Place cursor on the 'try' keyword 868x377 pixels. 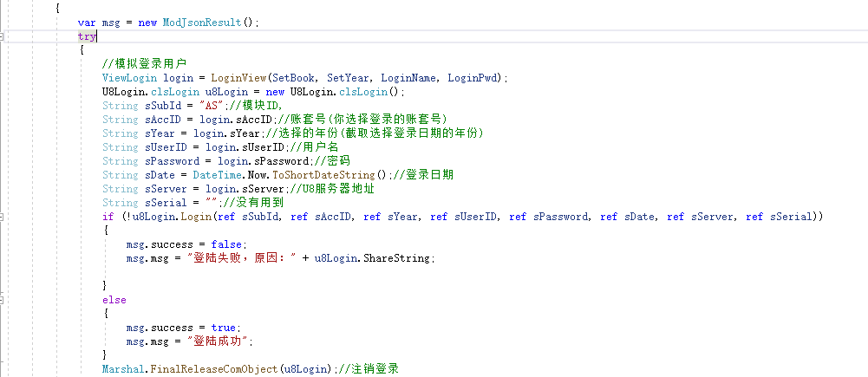(87, 37)
